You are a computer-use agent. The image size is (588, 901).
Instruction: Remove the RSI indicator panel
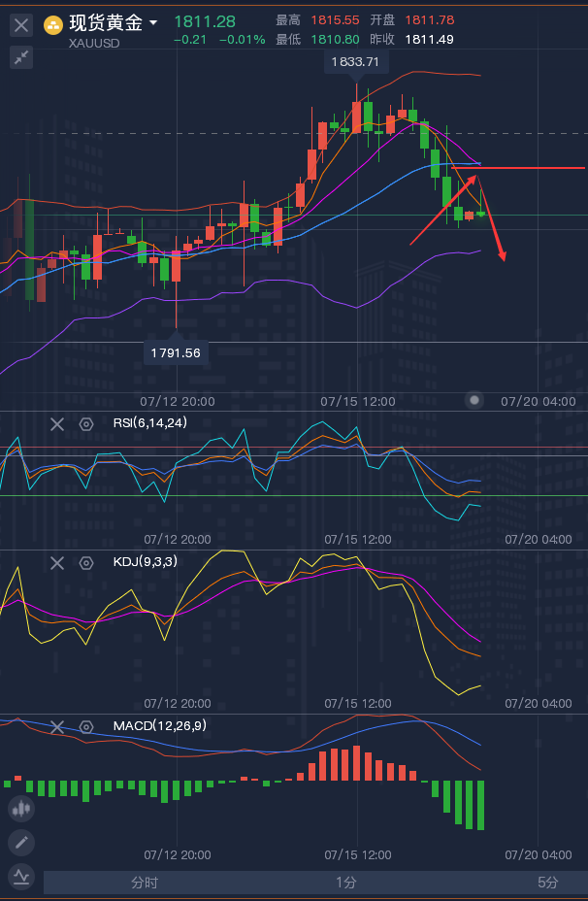(57, 424)
